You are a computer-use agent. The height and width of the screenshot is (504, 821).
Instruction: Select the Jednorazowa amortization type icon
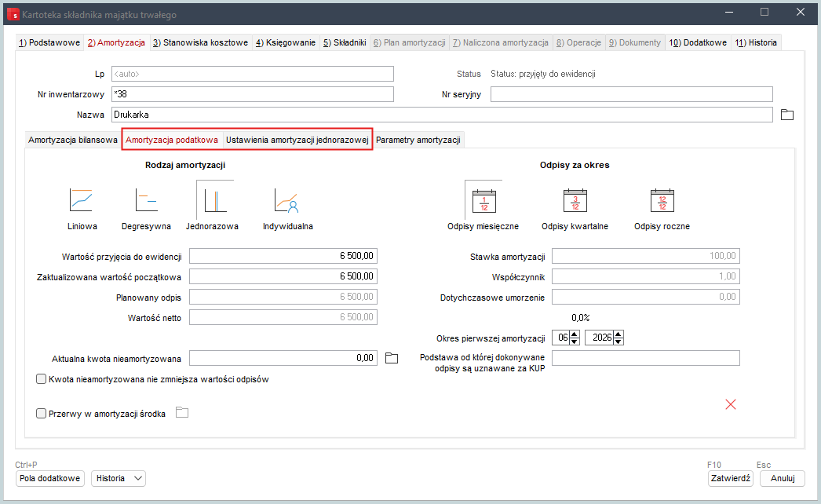(215, 201)
